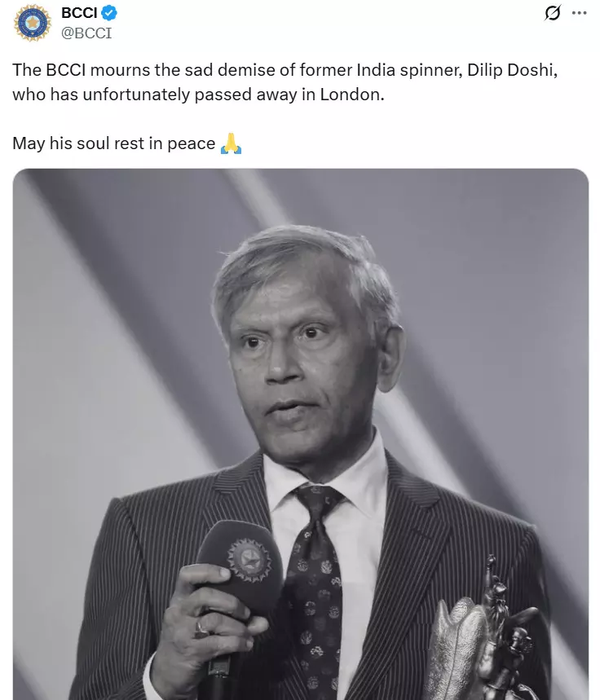600x700 pixels.
Task: Click the BCCI display name
Action: pos(79,13)
